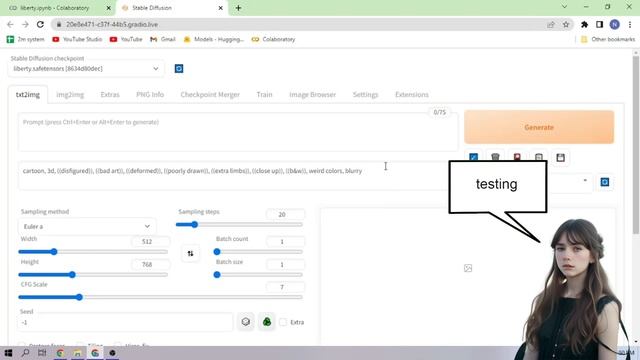Refresh the checkpoint list icon
The image size is (640, 360).
coord(179,69)
